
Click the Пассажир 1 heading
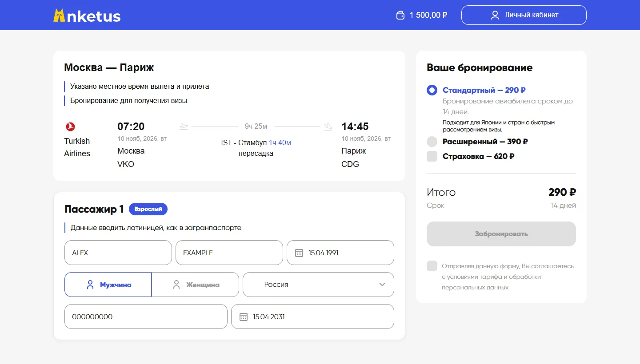point(94,209)
